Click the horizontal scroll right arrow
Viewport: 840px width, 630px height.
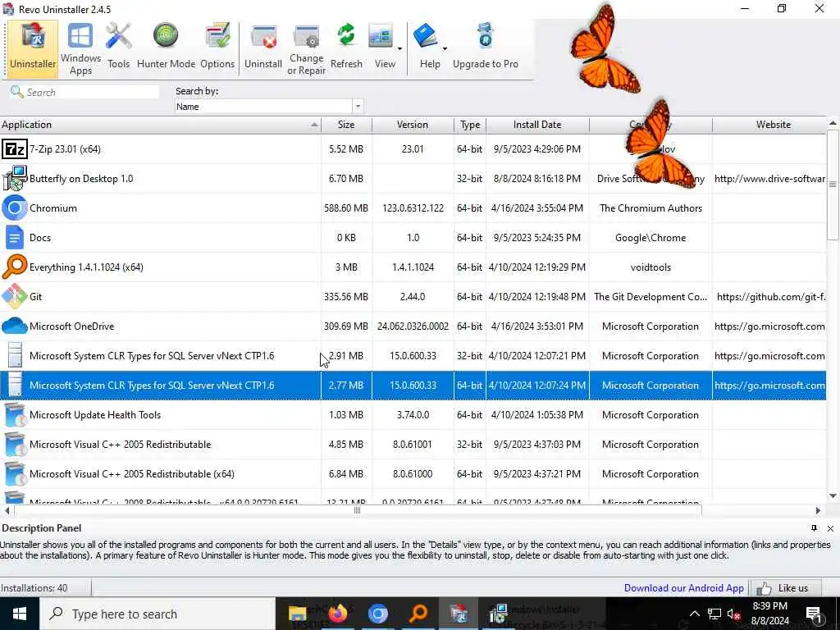pos(818,510)
